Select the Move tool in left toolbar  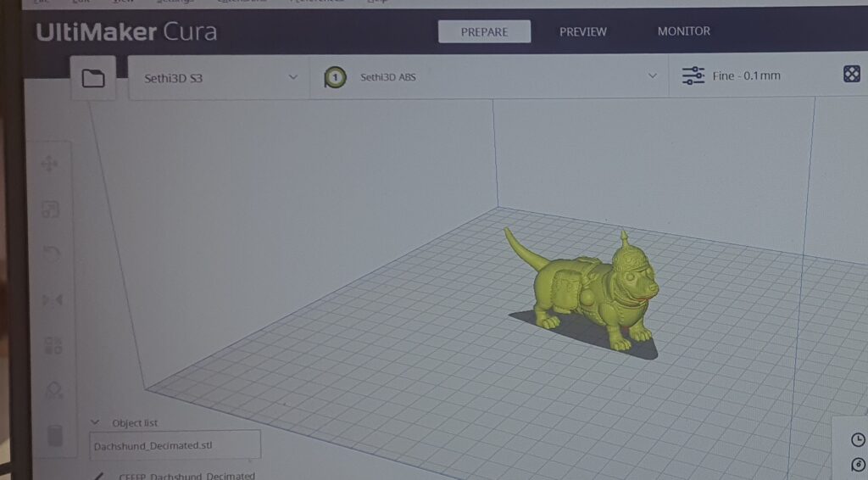tap(50, 164)
